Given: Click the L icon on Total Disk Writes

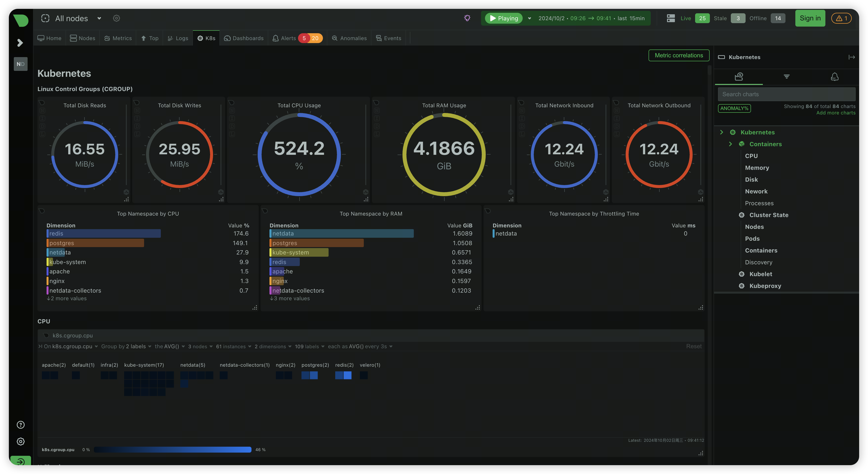Looking at the screenshot, I should (137, 134).
